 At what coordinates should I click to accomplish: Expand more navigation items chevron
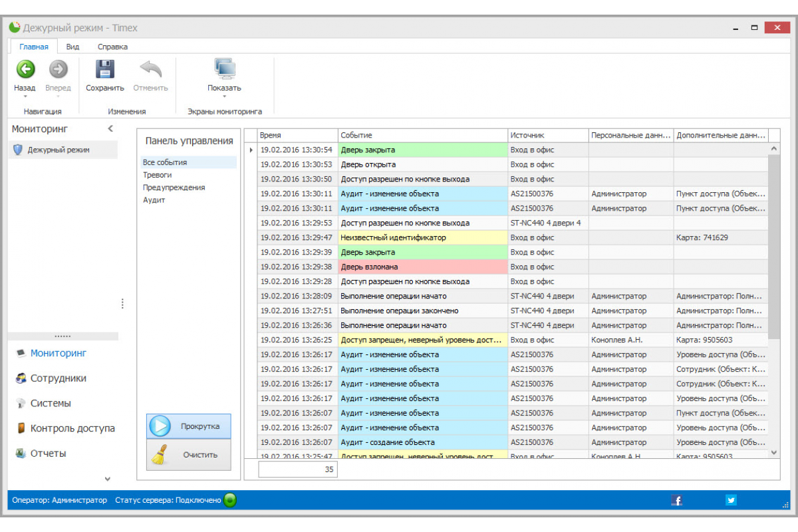(108, 478)
